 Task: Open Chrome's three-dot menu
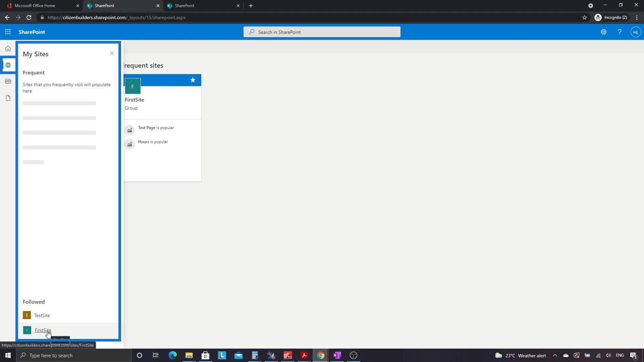coord(637,18)
